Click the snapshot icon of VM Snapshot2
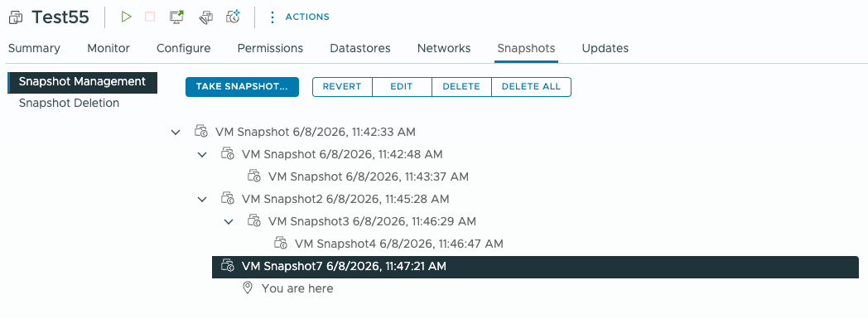 228,198
